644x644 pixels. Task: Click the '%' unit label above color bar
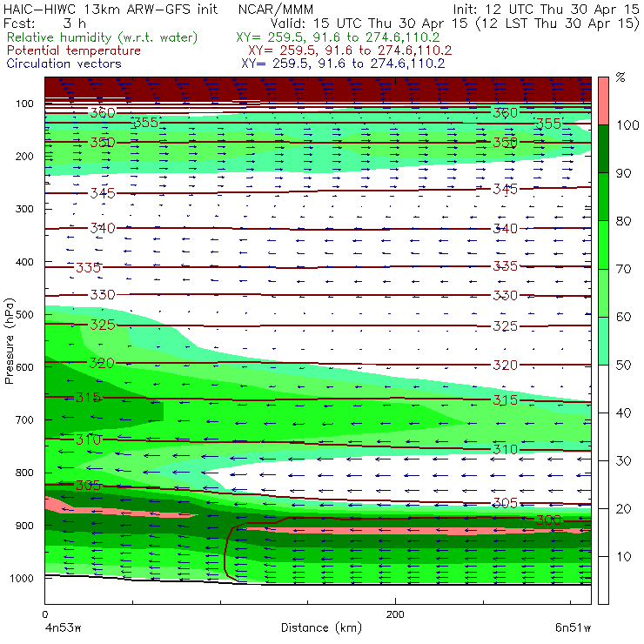click(621, 77)
